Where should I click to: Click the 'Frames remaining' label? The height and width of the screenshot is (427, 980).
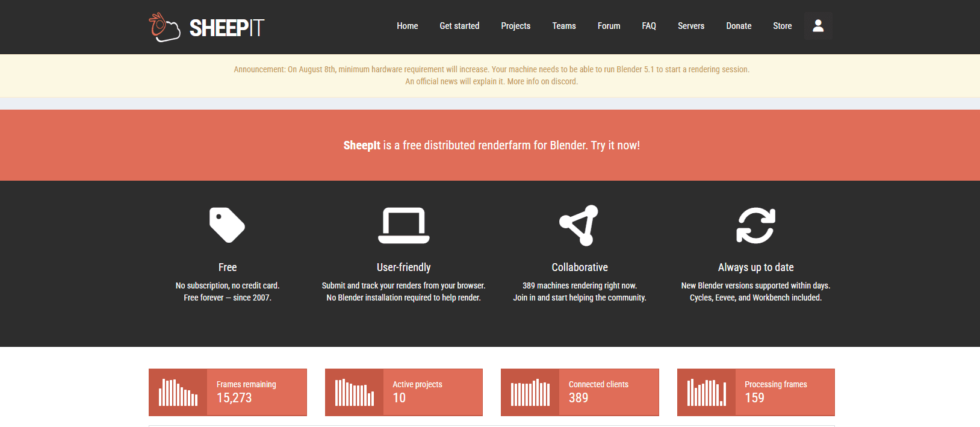(x=246, y=384)
